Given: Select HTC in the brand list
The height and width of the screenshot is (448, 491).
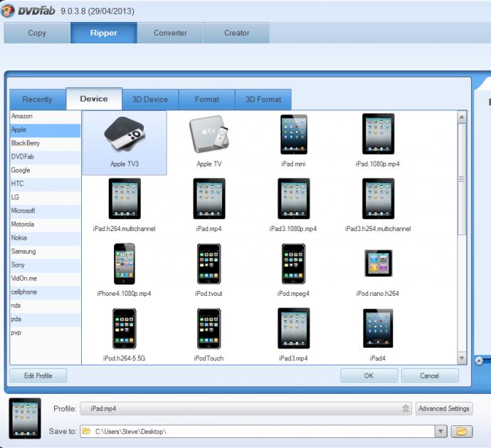Looking at the screenshot, I should [45, 183].
